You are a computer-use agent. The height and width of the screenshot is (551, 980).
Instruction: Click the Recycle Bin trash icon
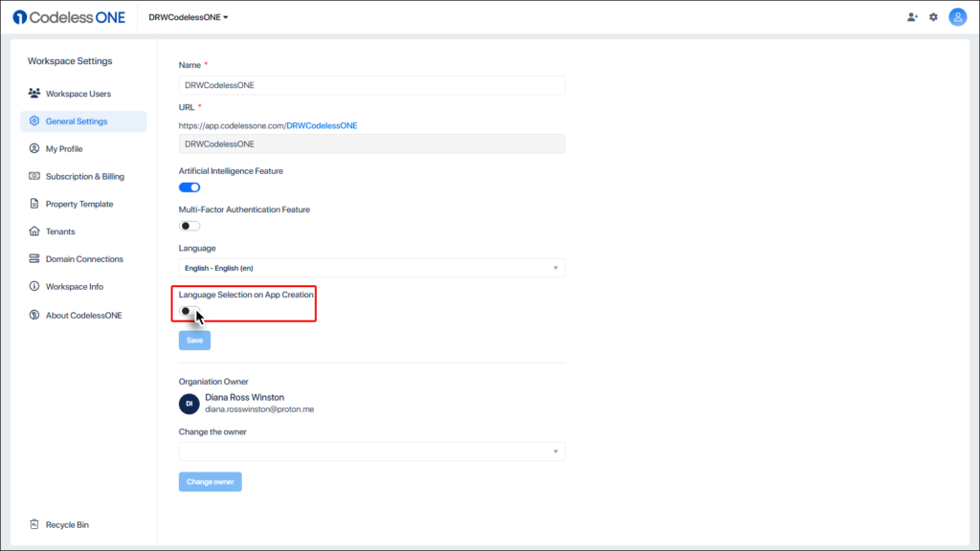click(x=34, y=524)
